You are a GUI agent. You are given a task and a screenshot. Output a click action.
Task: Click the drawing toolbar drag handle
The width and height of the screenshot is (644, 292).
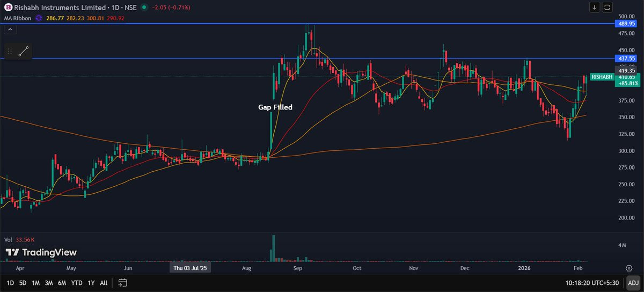[x=9, y=52]
